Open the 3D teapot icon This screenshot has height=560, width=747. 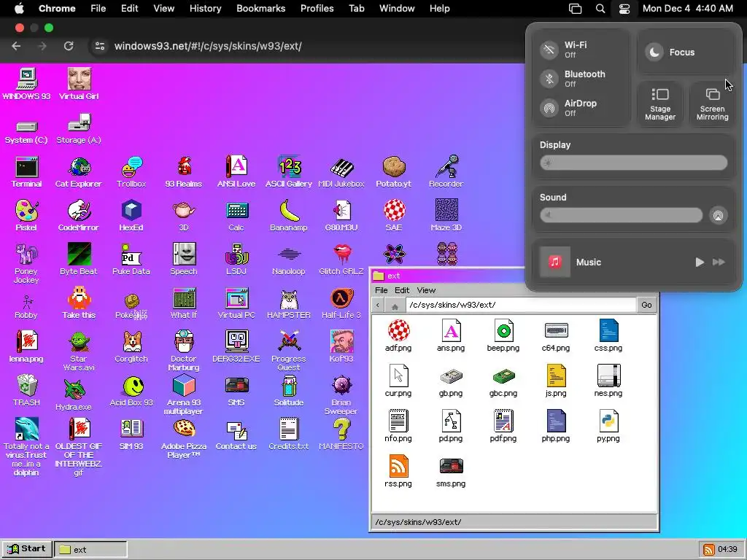(x=184, y=216)
